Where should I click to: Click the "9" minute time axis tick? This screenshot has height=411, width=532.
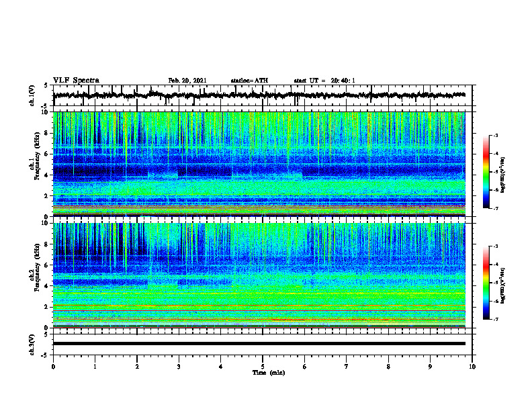pos(430,367)
